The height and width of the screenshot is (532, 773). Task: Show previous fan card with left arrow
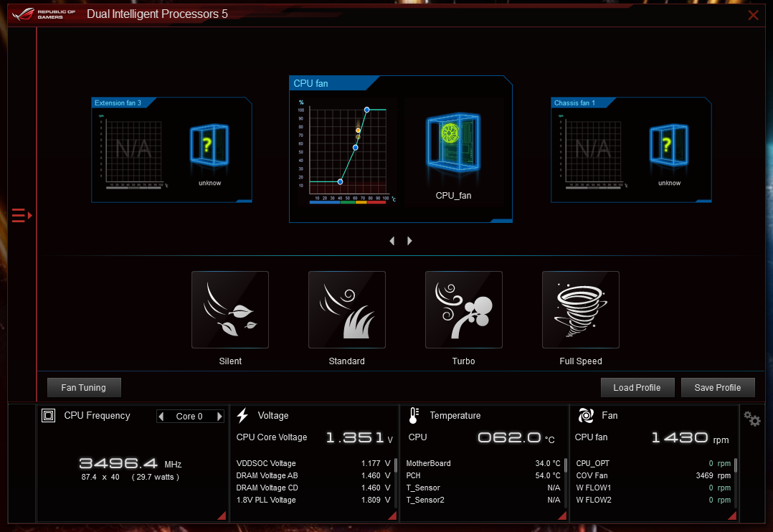[392, 241]
